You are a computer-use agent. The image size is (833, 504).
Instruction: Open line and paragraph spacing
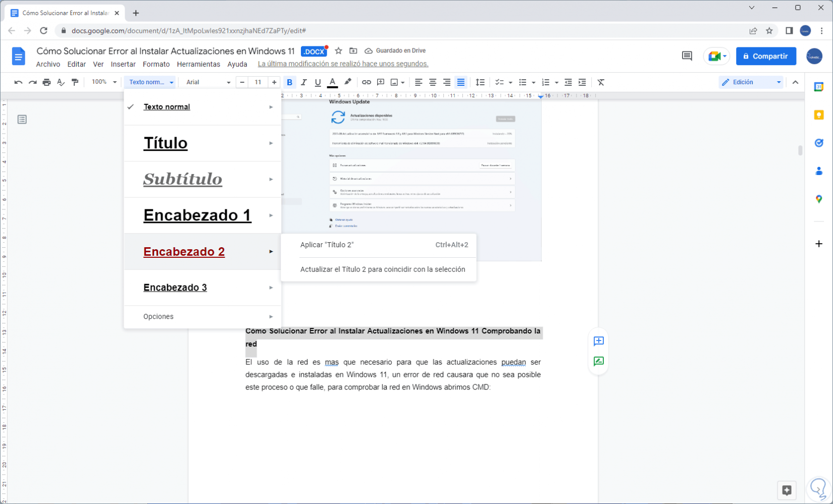tap(480, 82)
